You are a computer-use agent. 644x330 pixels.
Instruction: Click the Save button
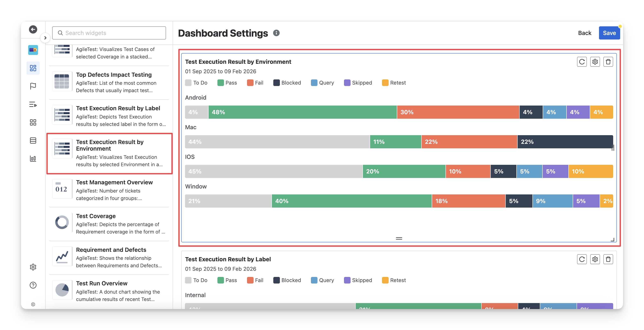click(609, 33)
